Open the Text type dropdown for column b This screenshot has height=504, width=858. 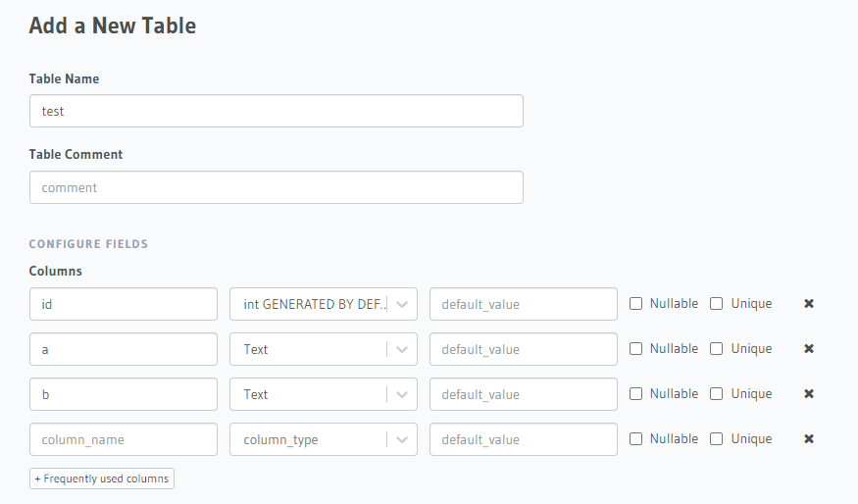click(324, 394)
